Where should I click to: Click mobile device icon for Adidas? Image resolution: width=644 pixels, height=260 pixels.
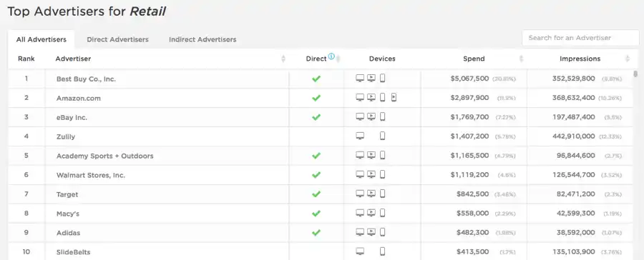point(382,232)
